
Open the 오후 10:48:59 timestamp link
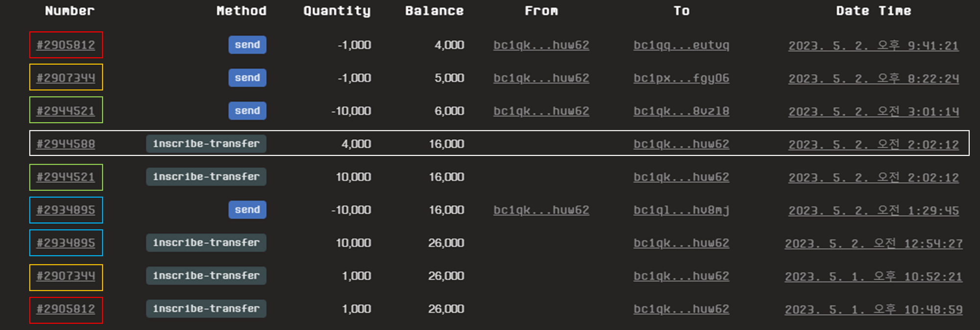coord(873,309)
